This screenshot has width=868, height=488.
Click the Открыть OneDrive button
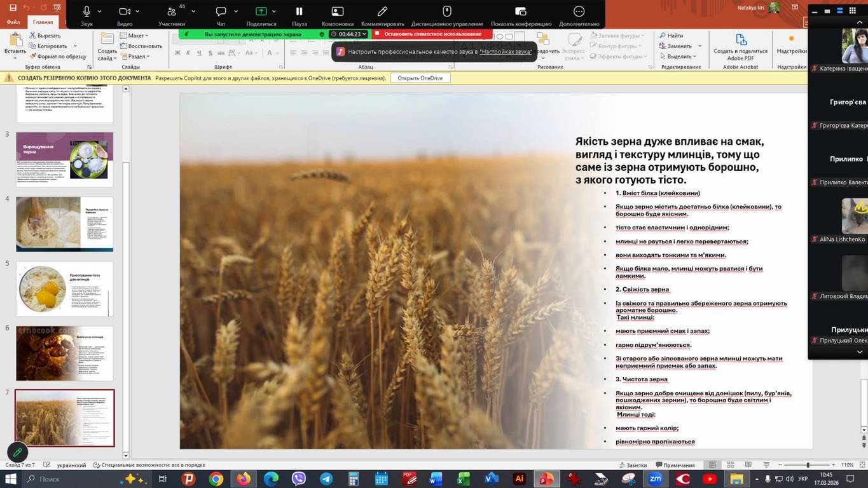pyautogui.click(x=420, y=78)
